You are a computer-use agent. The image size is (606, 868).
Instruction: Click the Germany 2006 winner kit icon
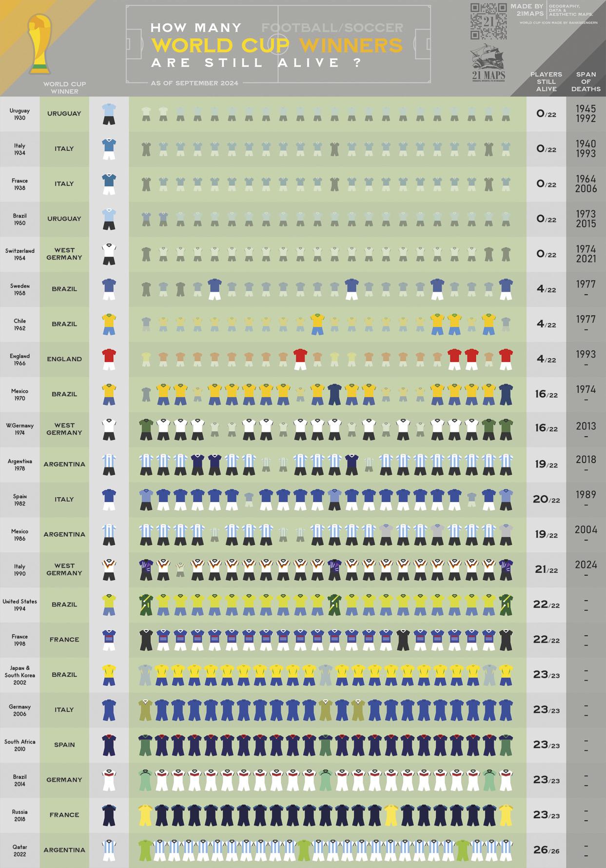click(x=109, y=710)
